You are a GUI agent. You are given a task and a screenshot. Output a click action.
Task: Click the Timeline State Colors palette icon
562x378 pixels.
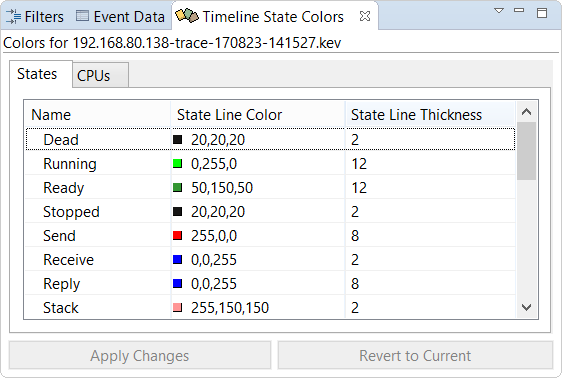pyautogui.click(x=187, y=16)
